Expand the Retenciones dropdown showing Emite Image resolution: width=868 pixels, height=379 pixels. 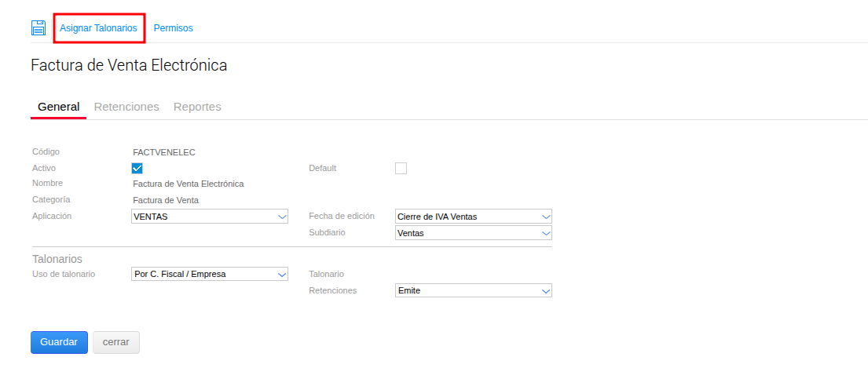tap(473, 291)
